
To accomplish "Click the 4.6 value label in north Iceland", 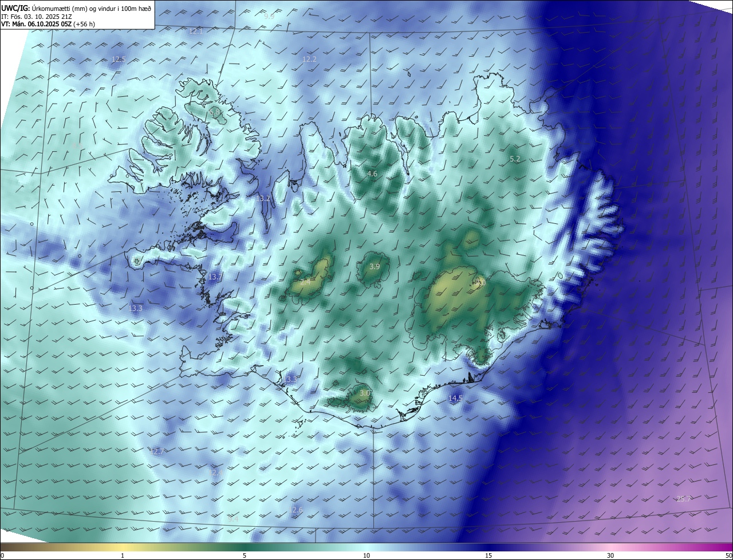I will coord(372,174).
